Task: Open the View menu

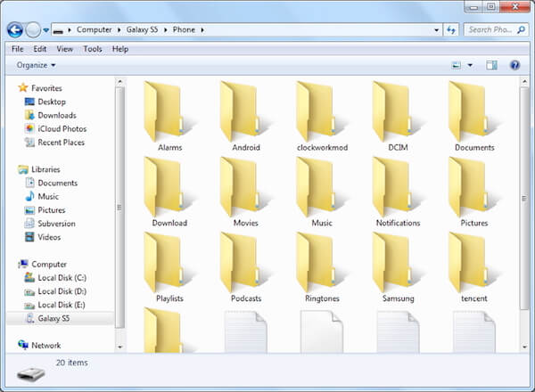Action: (x=64, y=49)
